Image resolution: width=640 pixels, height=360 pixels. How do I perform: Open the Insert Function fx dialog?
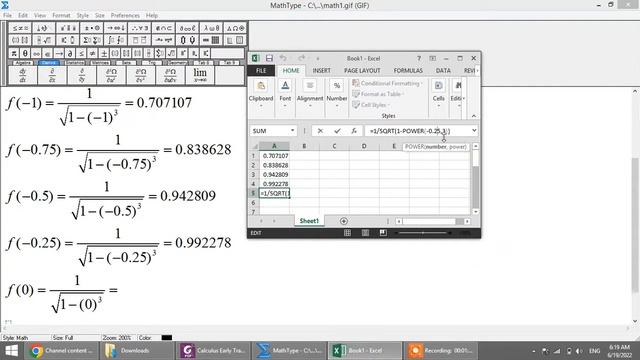(354, 131)
